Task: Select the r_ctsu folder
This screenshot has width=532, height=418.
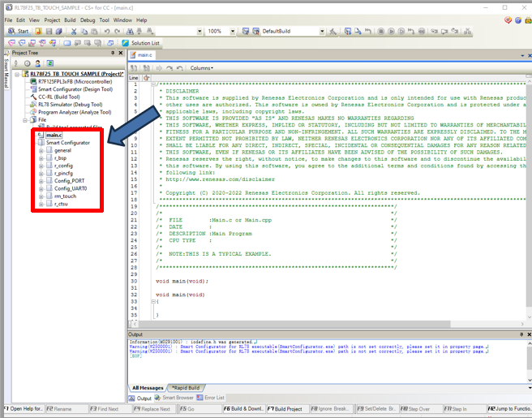Action: [x=61, y=204]
